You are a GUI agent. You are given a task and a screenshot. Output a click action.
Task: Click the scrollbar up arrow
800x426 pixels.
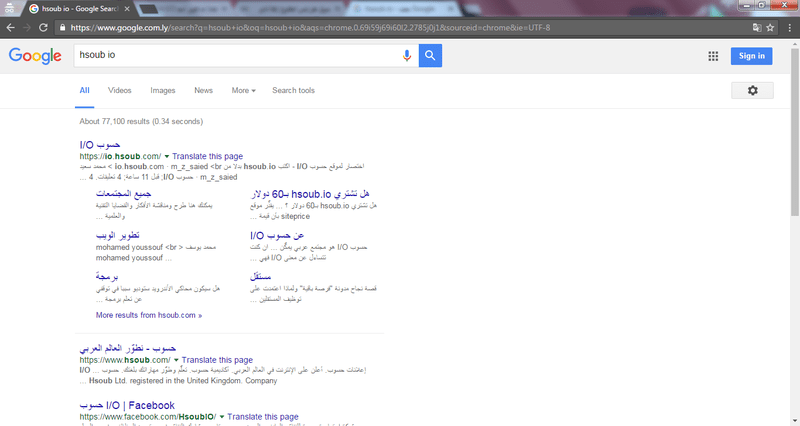795,44
